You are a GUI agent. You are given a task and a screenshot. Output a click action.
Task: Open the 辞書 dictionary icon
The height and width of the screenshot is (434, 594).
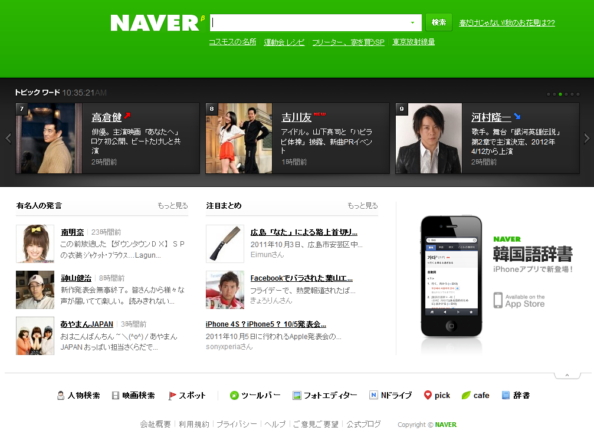[x=505, y=395]
